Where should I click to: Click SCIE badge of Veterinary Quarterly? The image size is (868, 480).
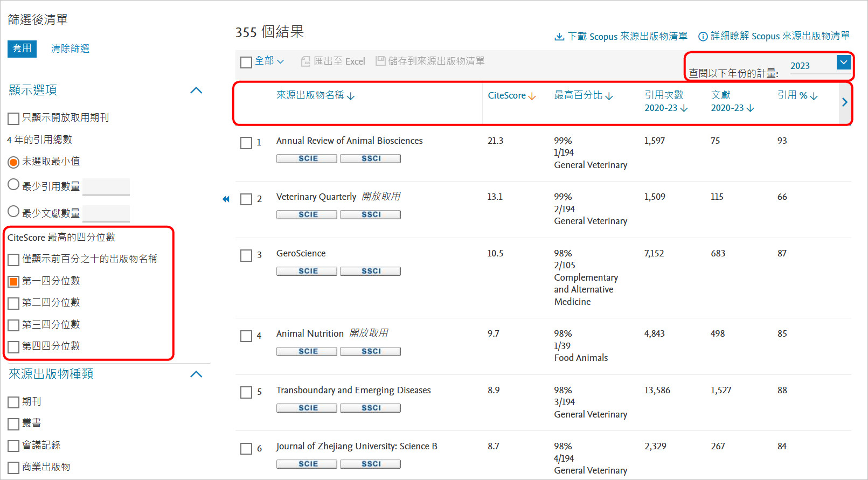click(x=307, y=214)
